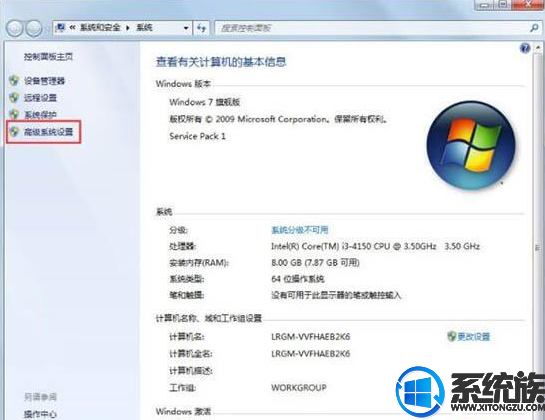
Task: Click the control panel search field
Action: click(x=372, y=28)
